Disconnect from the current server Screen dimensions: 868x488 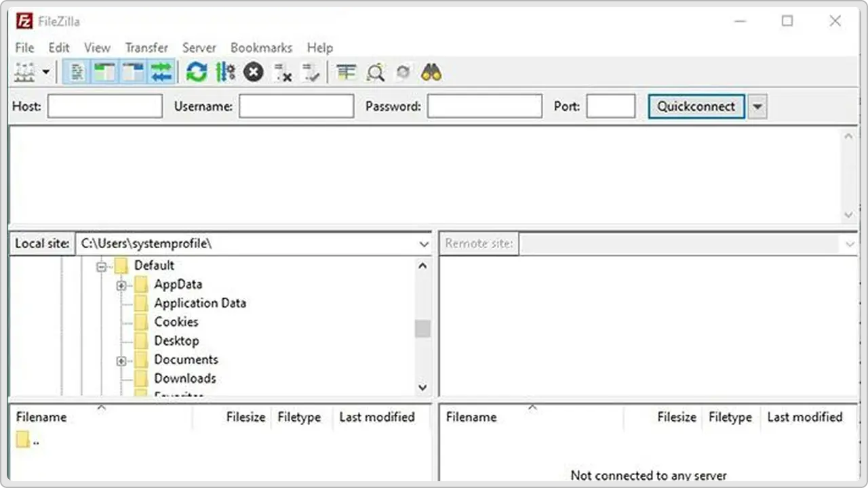click(x=282, y=72)
